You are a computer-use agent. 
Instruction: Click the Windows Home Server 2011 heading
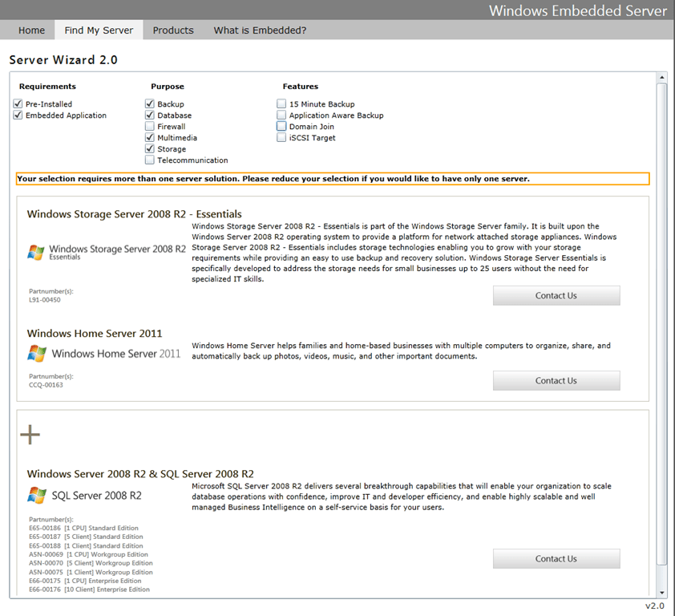95,334
